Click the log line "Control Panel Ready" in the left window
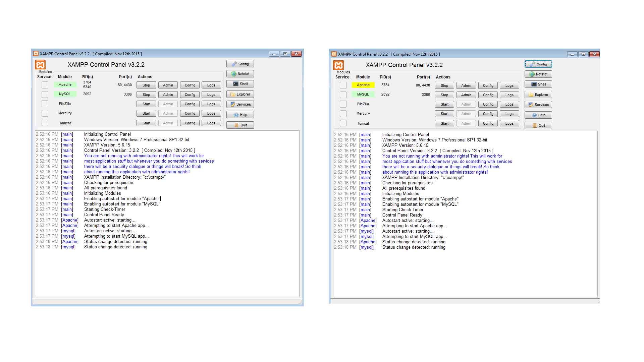 click(x=104, y=215)
